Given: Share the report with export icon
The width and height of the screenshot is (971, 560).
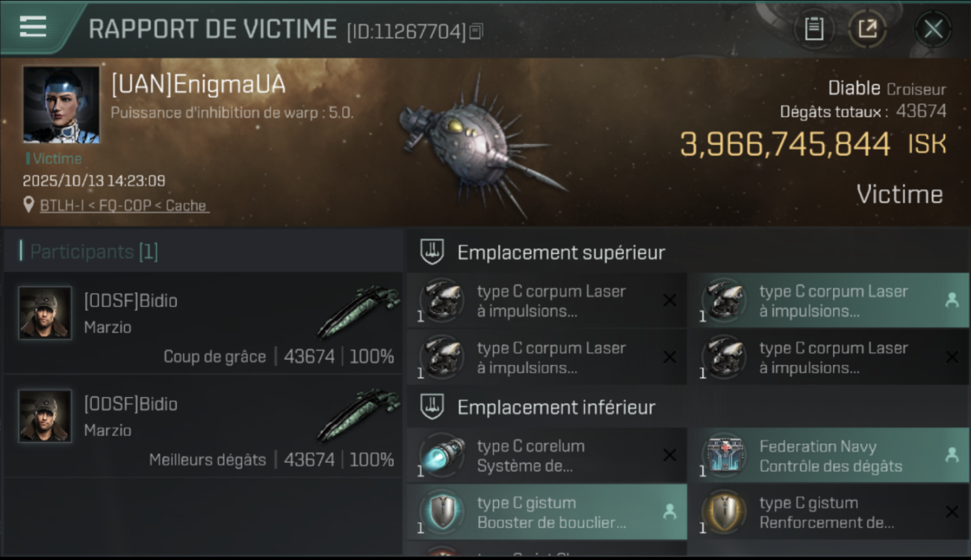Looking at the screenshot, I should (x=866, y=29).
